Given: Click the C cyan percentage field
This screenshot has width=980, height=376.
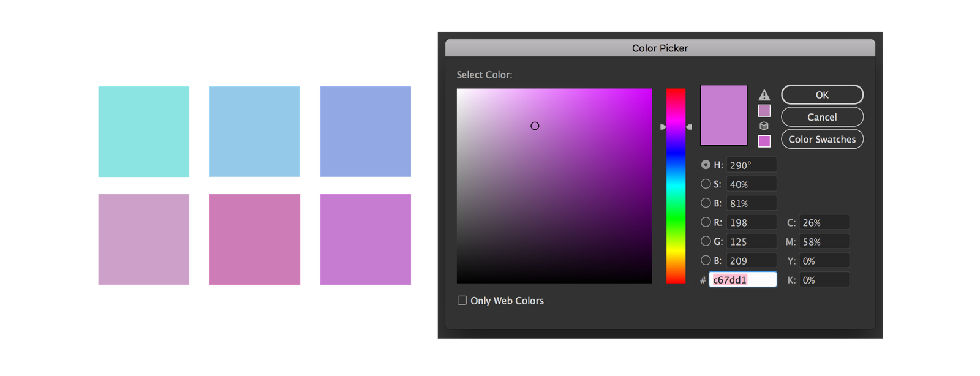Looking at the screenshot, I should point(824,222).
